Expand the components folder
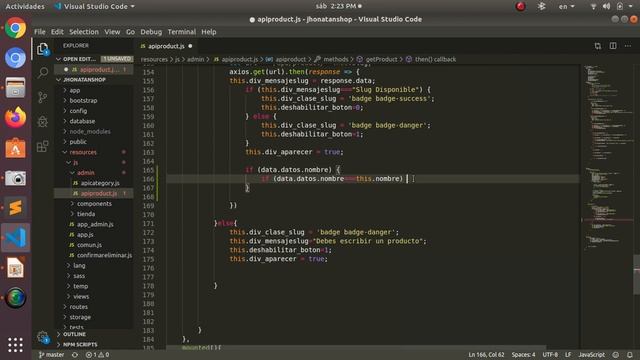The height and width of the screenshot is (360, 640). 94,203
